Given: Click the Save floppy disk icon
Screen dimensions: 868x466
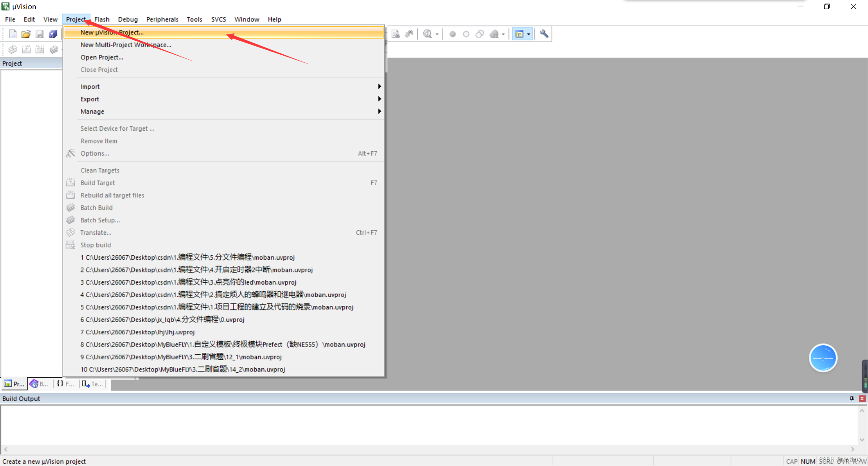Looking at the screenshot, I should pyautogui.click(x=40, y=34).
